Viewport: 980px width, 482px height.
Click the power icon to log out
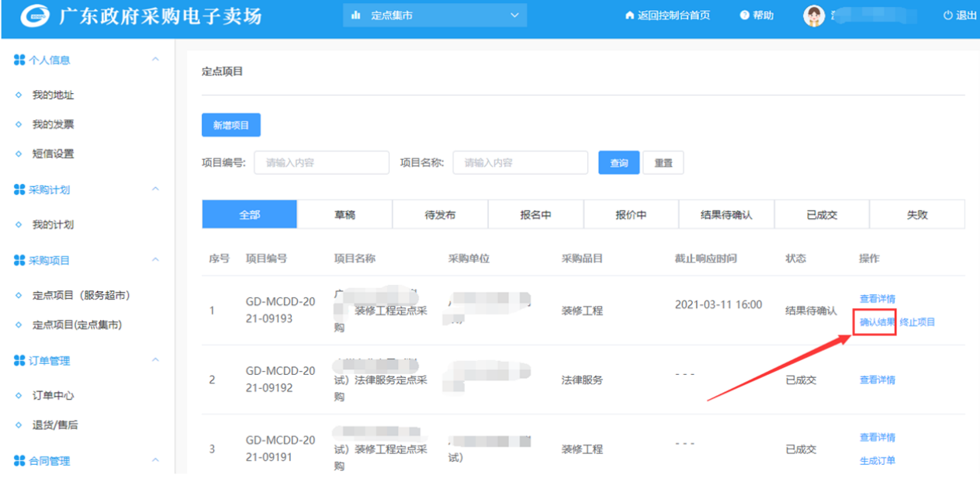[947, 16]
